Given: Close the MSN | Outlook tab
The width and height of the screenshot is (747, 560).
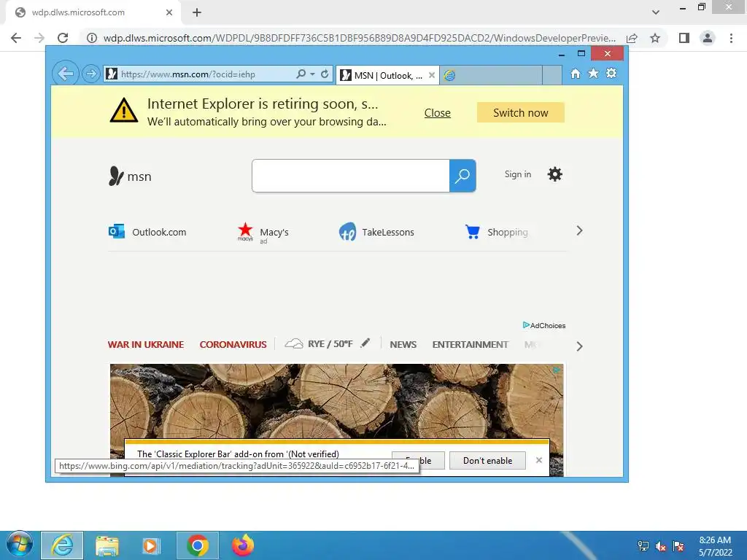Looking at the screenshot, I should coord(432,75).
